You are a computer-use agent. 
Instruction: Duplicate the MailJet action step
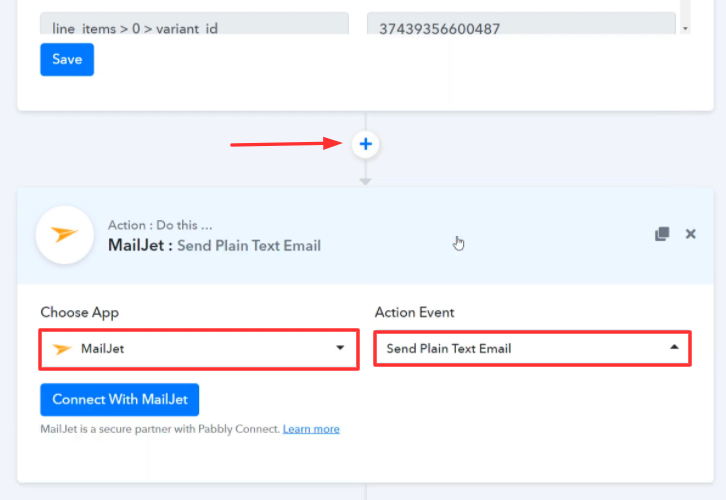pos(662,234)
